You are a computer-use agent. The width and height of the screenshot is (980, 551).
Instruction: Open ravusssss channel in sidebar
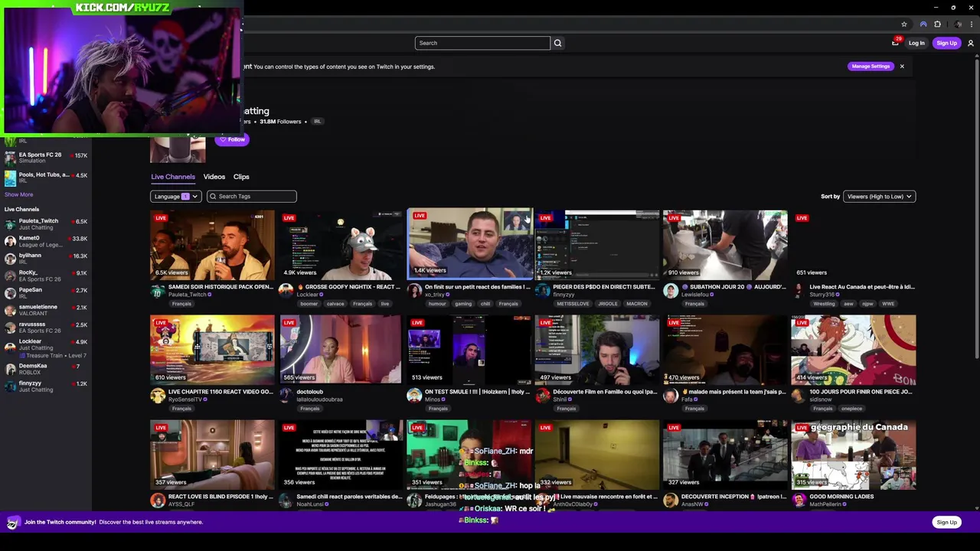click(46, 328)
